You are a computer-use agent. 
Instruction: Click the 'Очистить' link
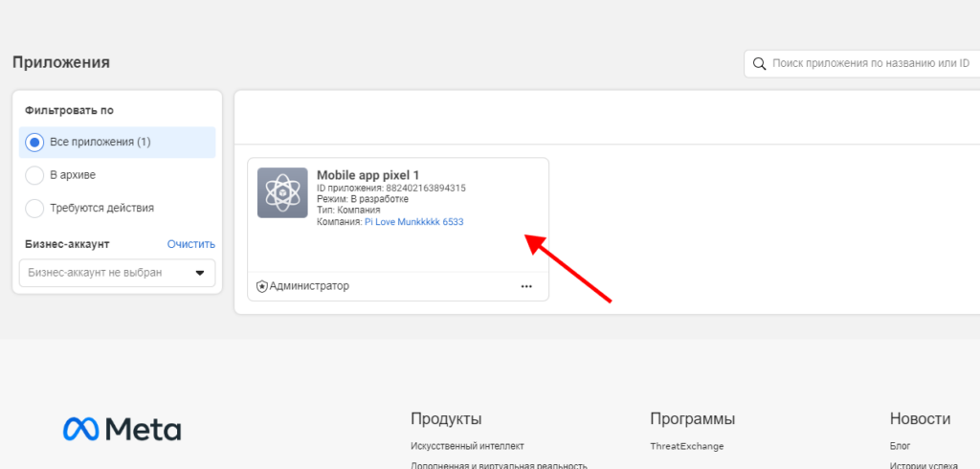tap(190, 244)
